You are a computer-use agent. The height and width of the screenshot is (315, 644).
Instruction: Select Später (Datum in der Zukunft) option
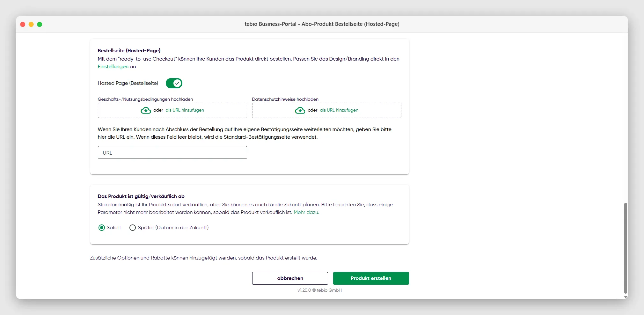click(133, 228)
